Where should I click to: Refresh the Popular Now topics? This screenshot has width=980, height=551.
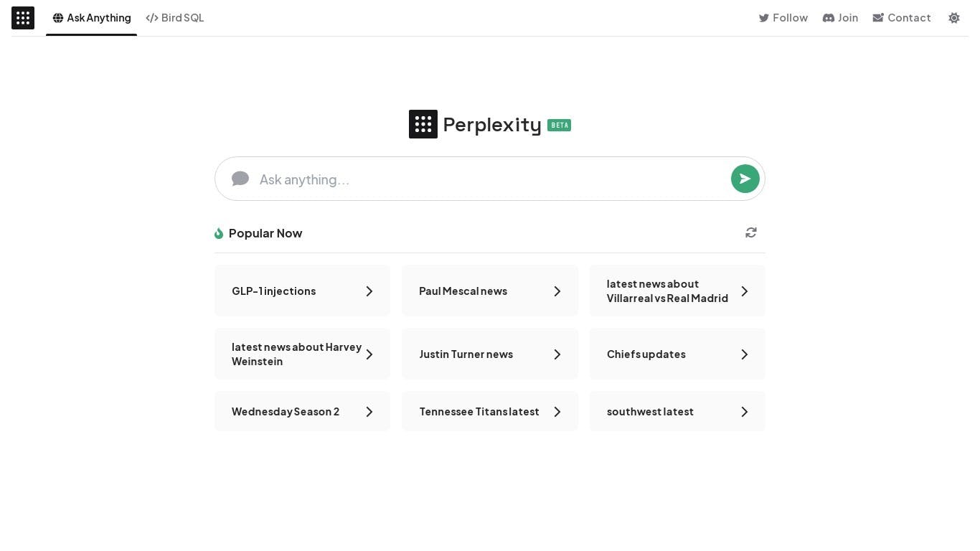point(751,232)
